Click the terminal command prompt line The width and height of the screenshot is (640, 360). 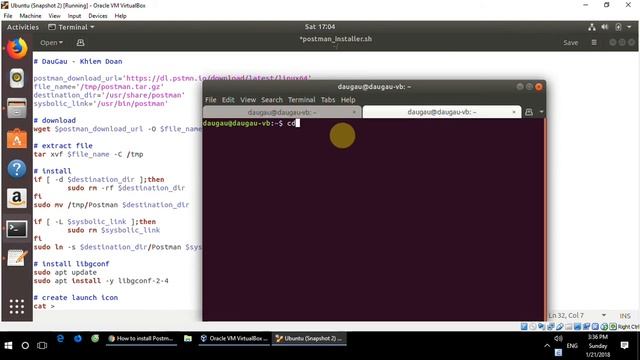pos(251,123)
